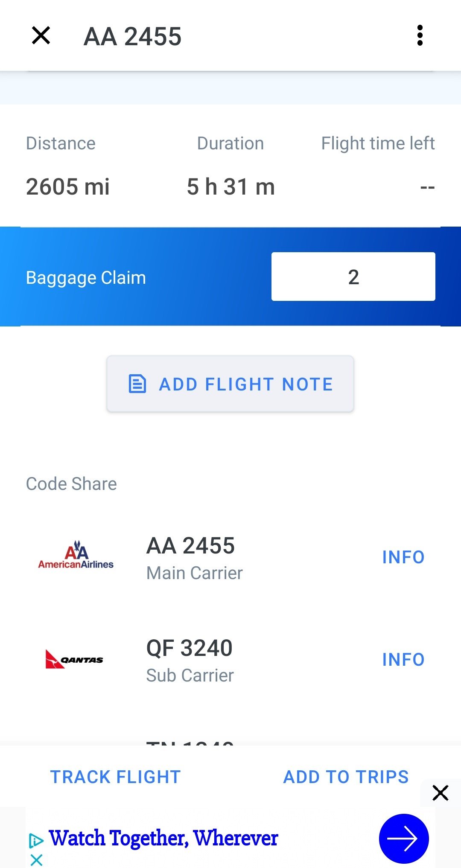Add a flight note

[230, 384]
